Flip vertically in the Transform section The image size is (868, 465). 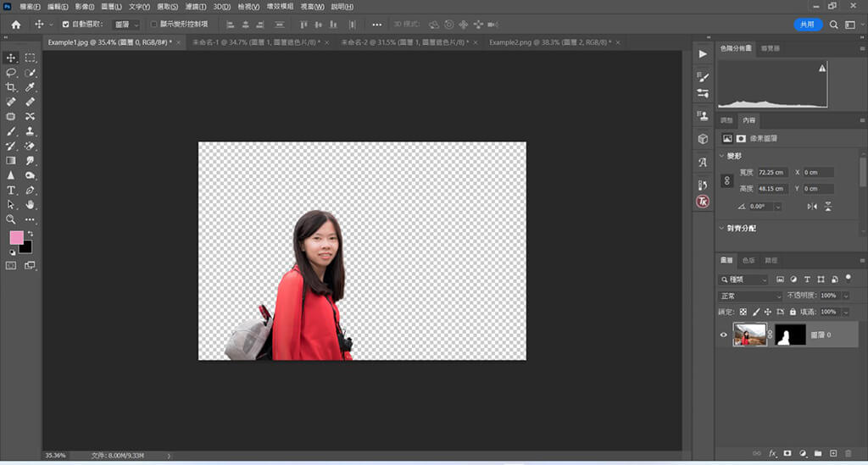click(x=828, y=206)
